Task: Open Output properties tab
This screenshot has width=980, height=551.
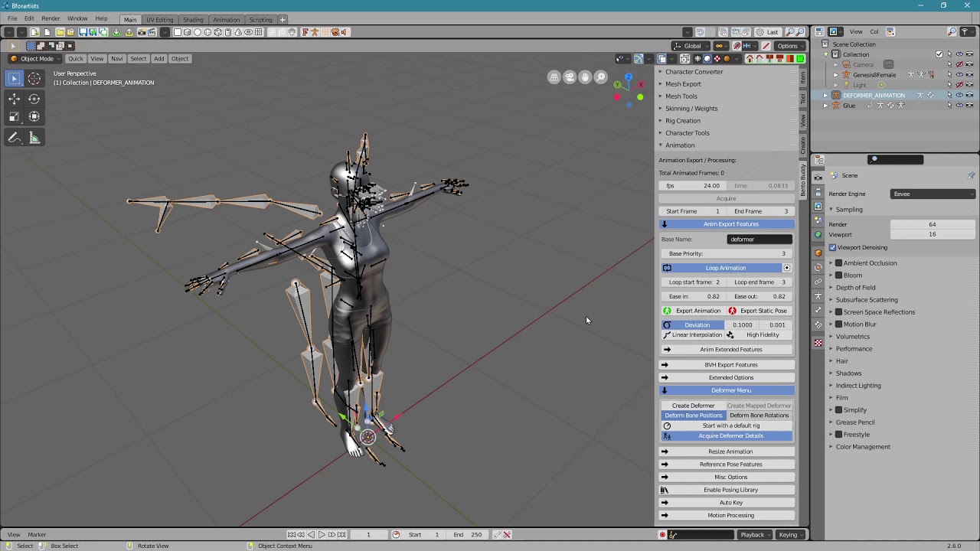Action: click(x=818, y=192)
